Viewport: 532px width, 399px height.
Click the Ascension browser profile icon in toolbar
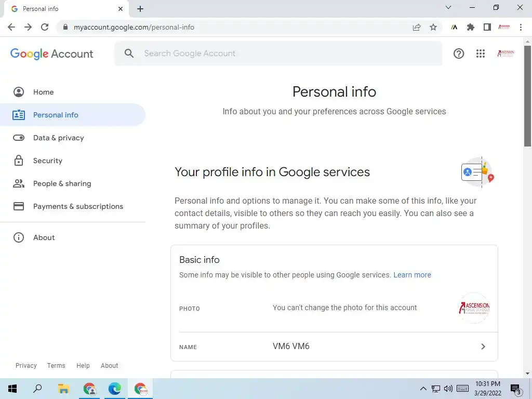tap(504, 27)
